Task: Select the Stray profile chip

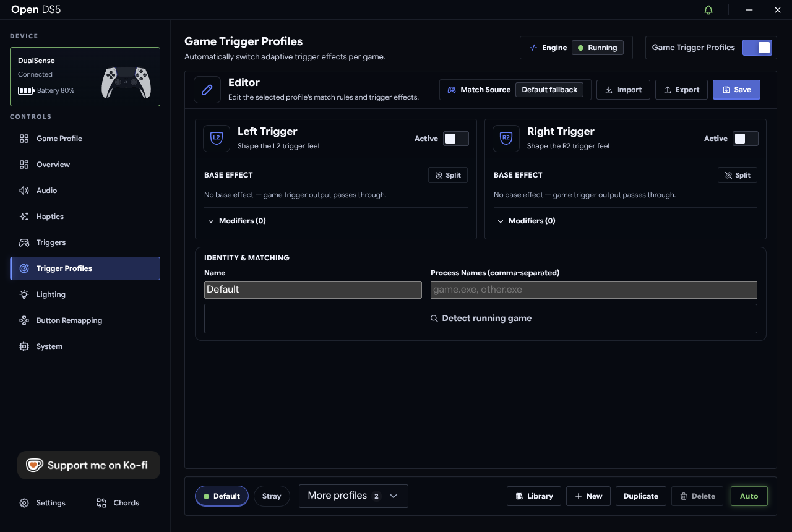Action: tap(272, 496)
